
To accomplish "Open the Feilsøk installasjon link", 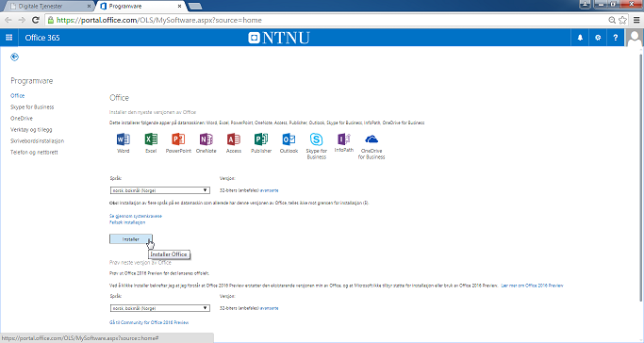I will pyautogui.click(x=127, y=222).
